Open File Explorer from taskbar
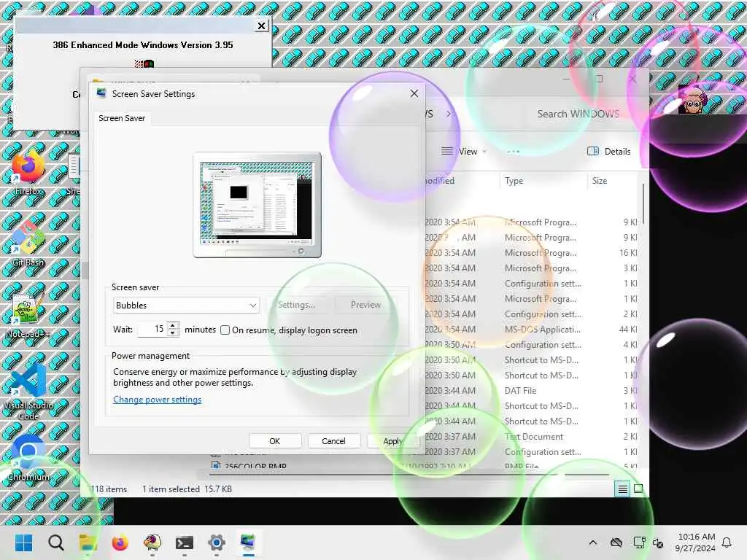The width and height of the screenshot is (747, 560). pyautogui.click(x=88, y=542)
